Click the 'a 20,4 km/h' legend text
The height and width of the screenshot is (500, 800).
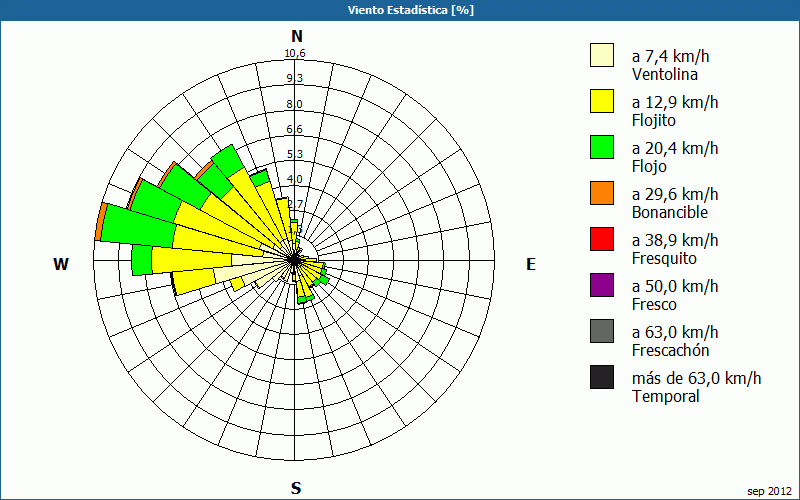(675, 148)
